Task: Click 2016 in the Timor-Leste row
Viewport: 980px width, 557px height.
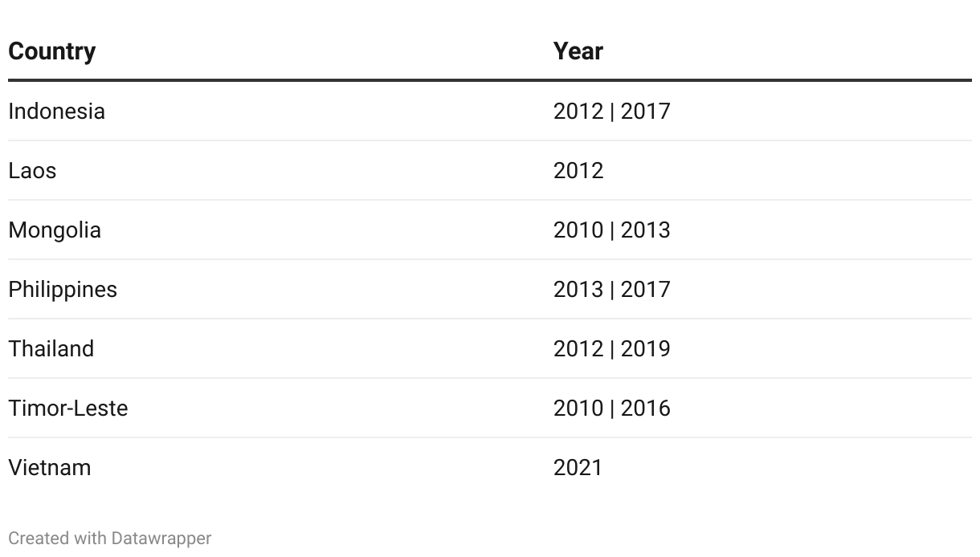Action: click(x=646, y=408)
